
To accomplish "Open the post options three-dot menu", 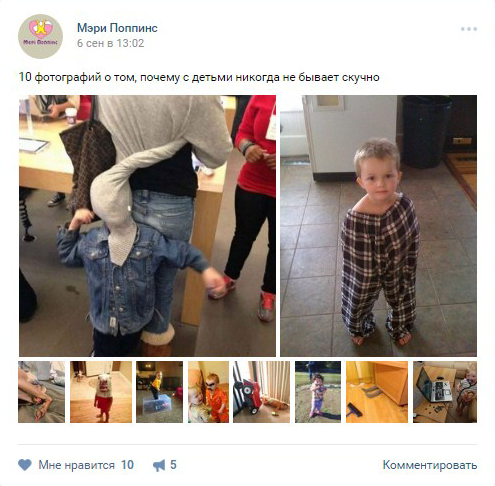I will pyautogui.click(x=469, y=29).
